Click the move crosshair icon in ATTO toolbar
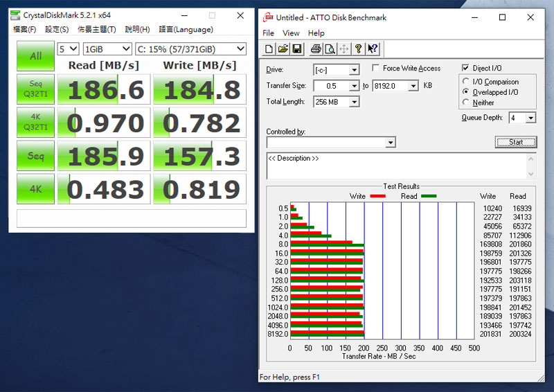The width and height of the screenshot is (554, 392). (x=344, y=48)
